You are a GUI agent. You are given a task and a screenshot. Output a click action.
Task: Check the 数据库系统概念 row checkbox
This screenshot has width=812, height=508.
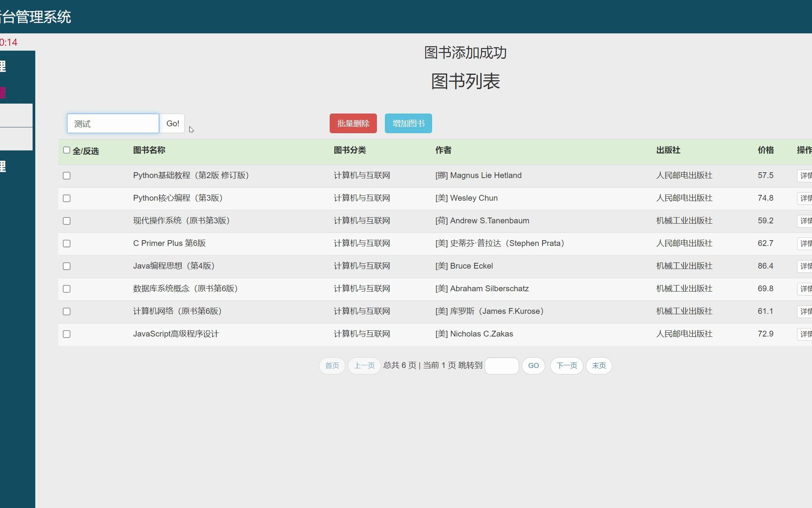point(67,289)
